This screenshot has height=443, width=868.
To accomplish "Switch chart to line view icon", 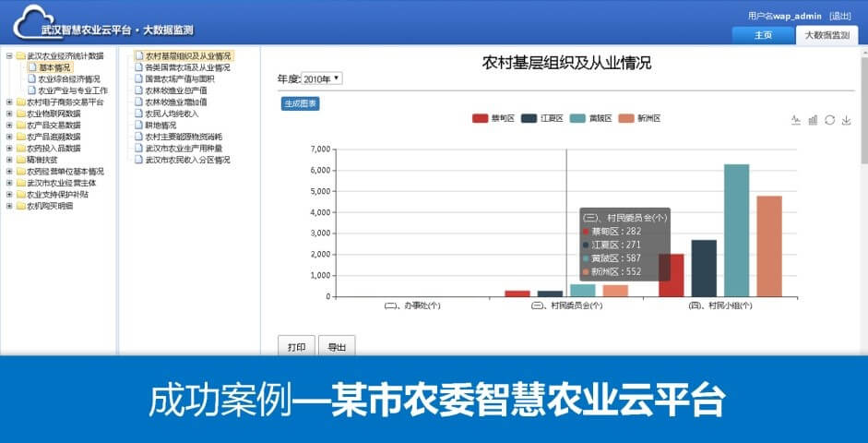I will 796,120.
